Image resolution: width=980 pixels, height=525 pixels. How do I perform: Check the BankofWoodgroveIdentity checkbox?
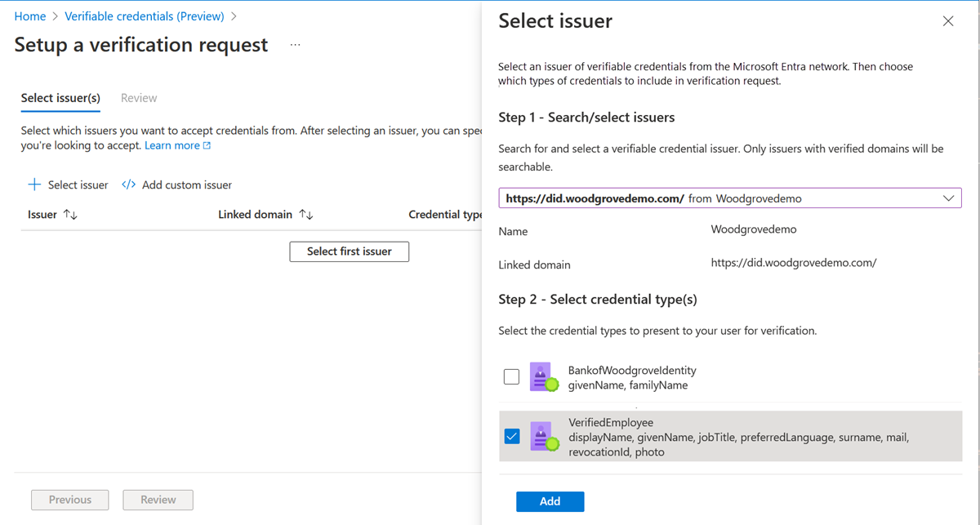(x=512, y=376)
